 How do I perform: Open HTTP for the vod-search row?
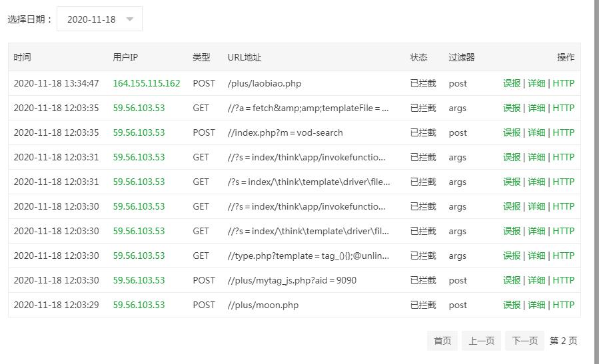click(x=564, y=132)
